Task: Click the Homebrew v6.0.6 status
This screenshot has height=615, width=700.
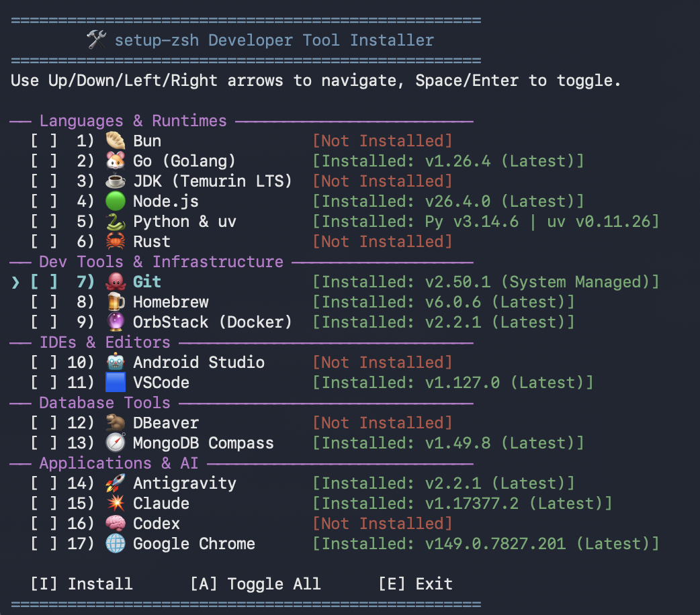Action: coord(444,302)
